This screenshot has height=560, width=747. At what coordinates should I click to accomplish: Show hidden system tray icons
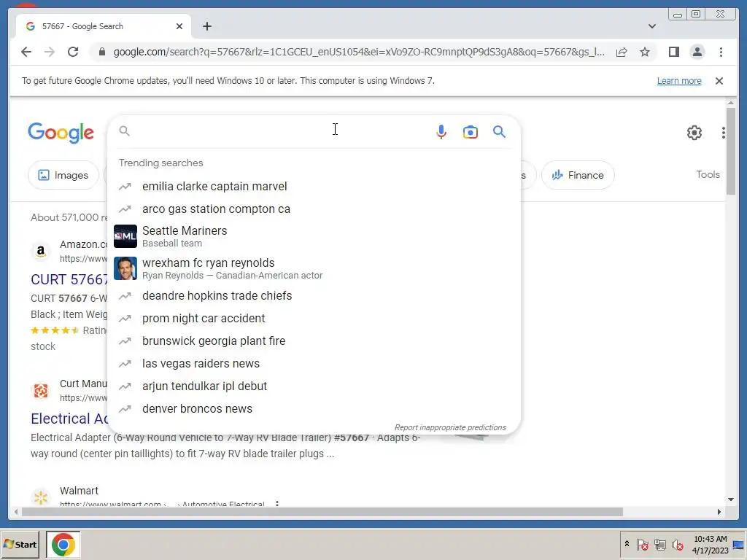627,544
